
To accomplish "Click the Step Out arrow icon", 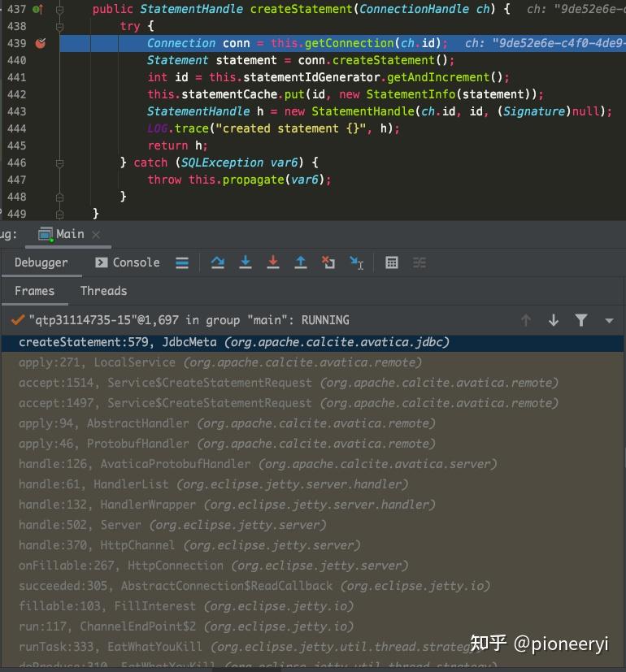I will [x=301, y=262].
